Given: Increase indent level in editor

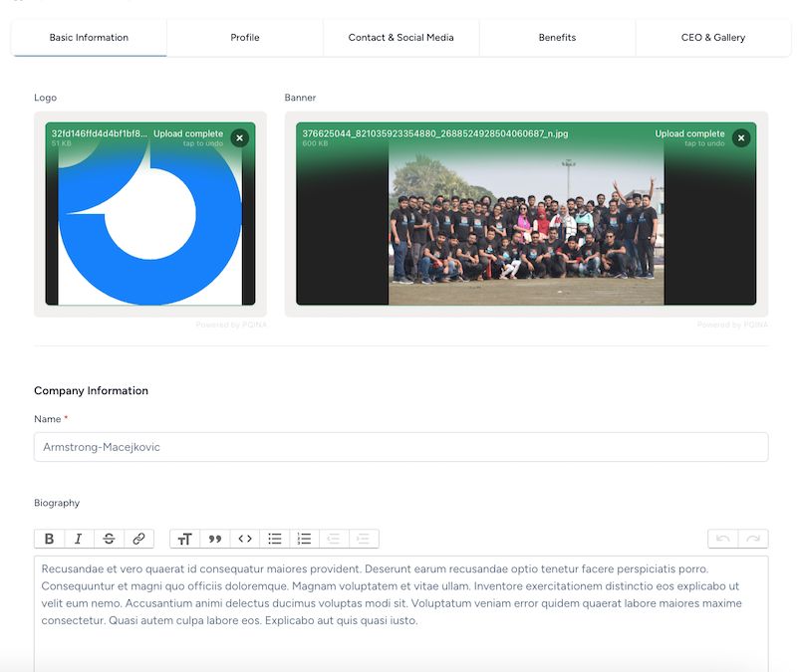Looking at the screenshot, I should point(364,539).
